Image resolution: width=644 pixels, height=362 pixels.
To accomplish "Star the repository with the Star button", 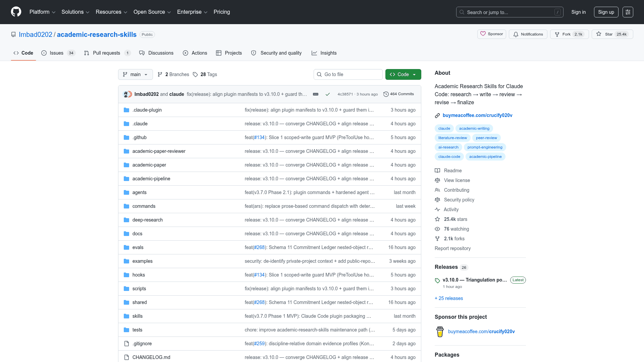I will pyautogui.click(x=612, y=34).
